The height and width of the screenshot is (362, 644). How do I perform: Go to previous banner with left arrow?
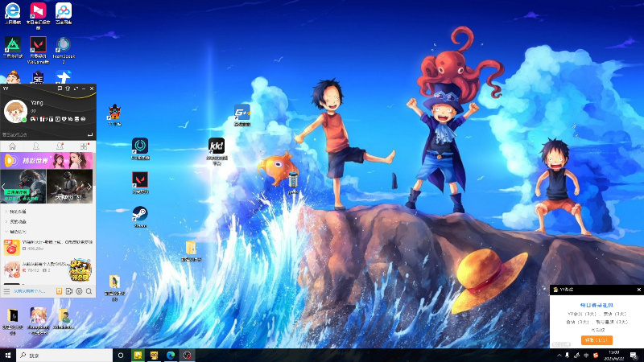tap(4, 187)
